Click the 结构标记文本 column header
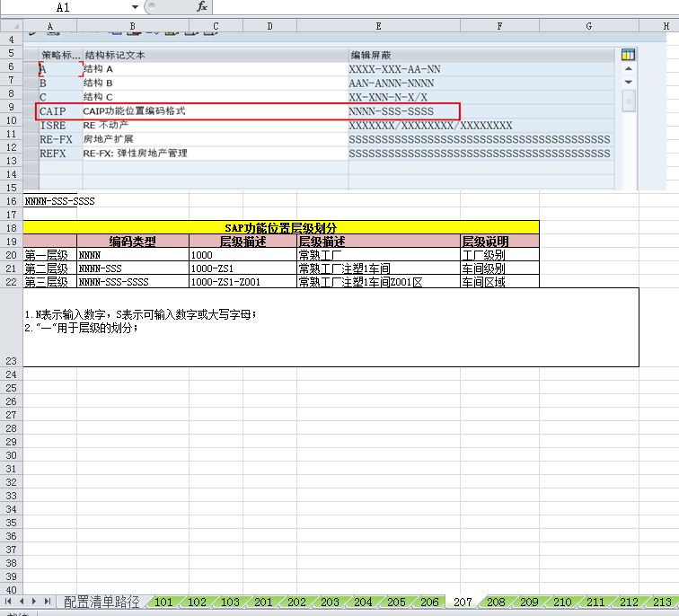679x616 pixels. click(216, 55)
